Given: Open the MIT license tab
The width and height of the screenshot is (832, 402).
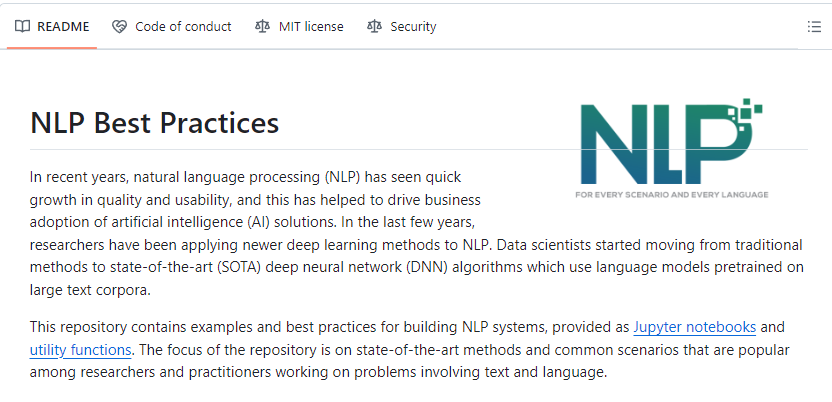Looking at the screenshot, I should [299, 27].
